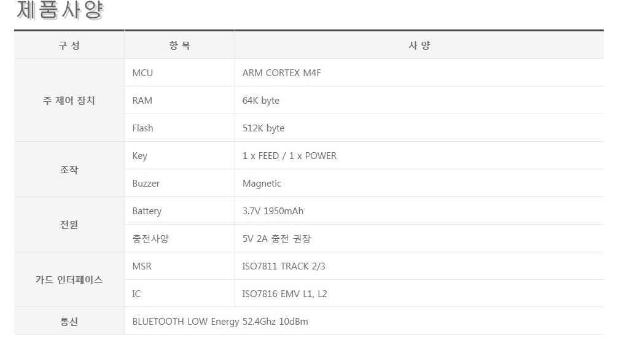Select the ISO7811 TRACK 2/3 value
Viewport: 624px width, 364px height.
click(x=284, y=266)
